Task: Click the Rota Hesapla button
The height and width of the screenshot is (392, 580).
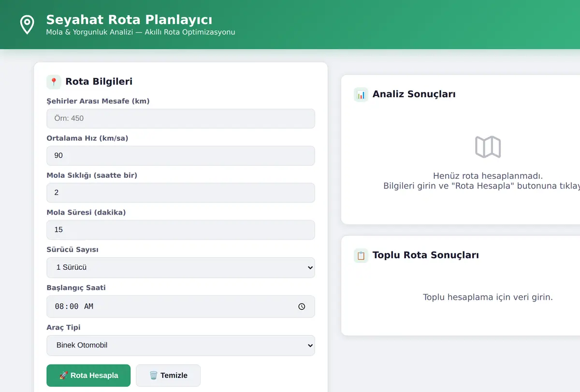Action: (x=88, y=376)
